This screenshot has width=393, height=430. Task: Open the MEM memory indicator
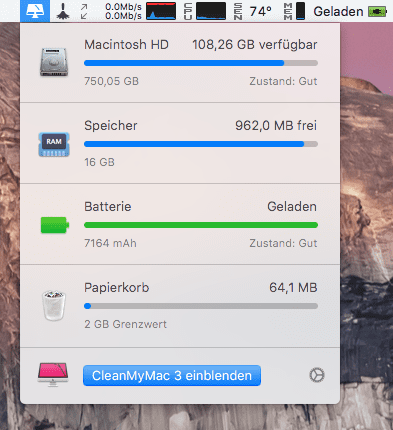[294, 11]
